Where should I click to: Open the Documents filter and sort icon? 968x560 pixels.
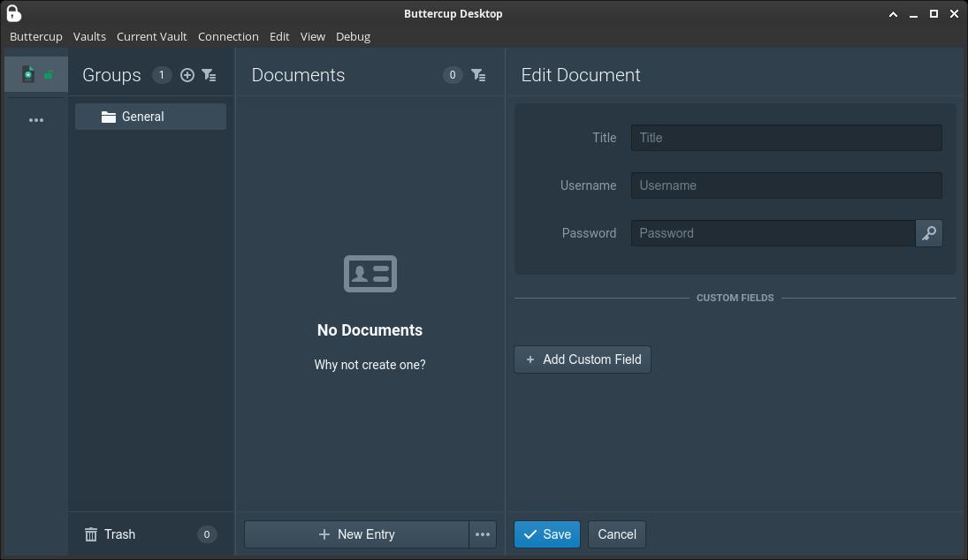click(x=478, y=75)
